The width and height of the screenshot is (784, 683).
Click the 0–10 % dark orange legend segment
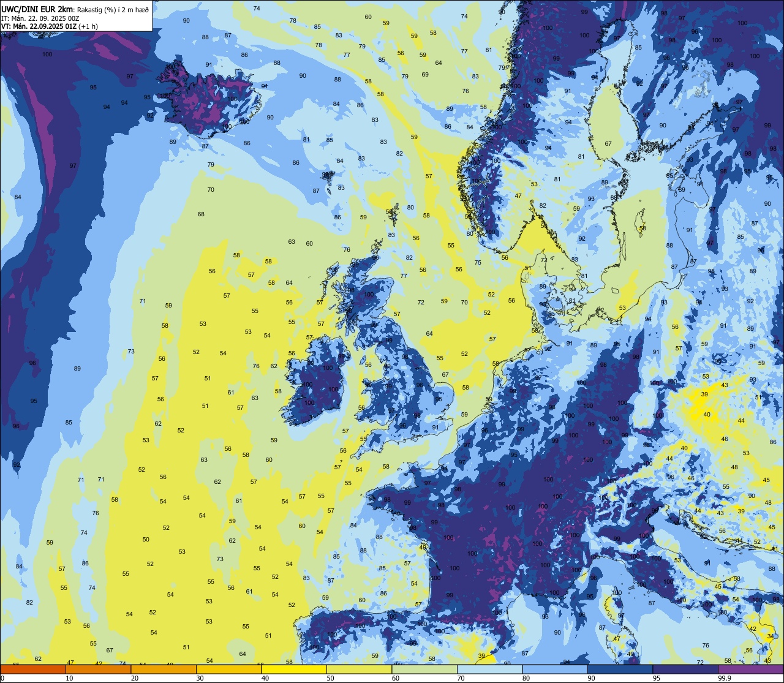(33, 670)
